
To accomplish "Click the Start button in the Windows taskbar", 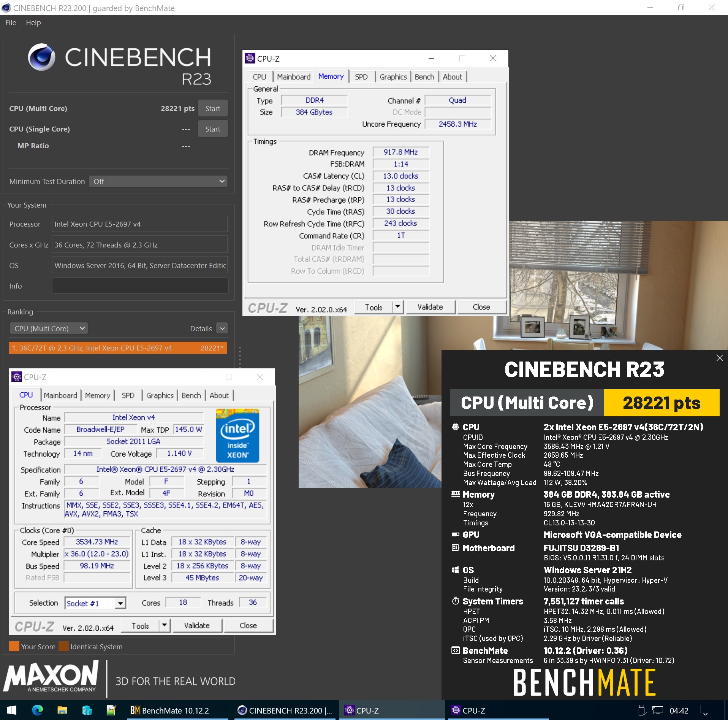I will (12, 710).
